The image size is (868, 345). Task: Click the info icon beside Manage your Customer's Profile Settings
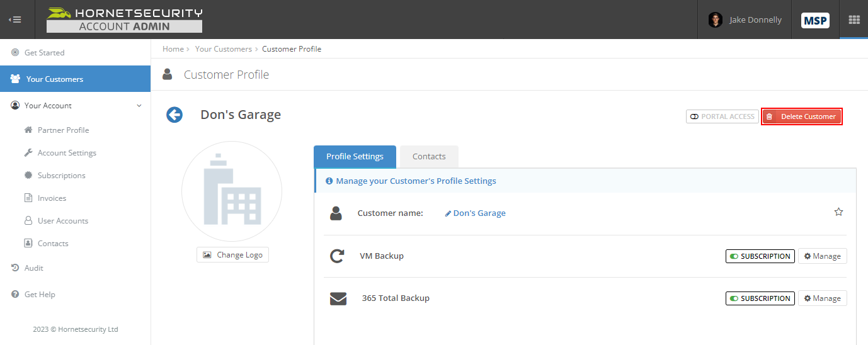tap(329, 181)
